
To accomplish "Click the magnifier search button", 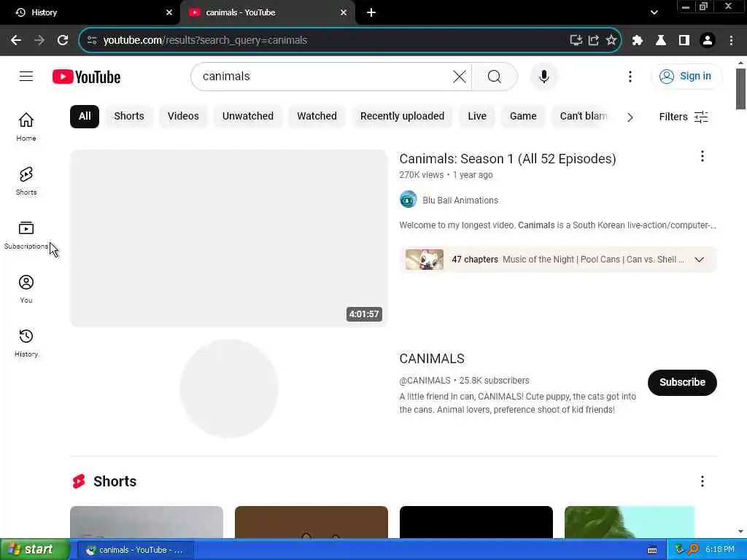I will click(495, 76).
